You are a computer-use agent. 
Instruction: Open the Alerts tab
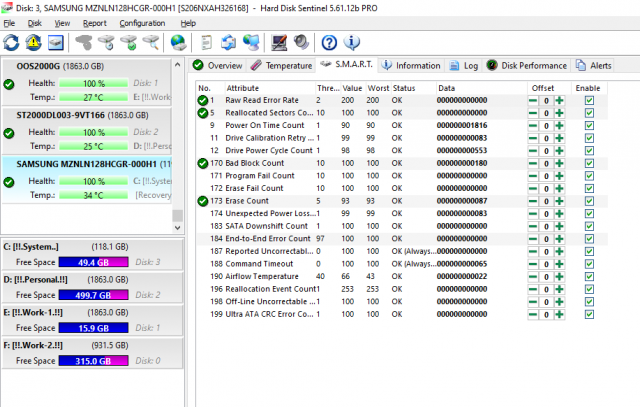[x=594, y=65]
